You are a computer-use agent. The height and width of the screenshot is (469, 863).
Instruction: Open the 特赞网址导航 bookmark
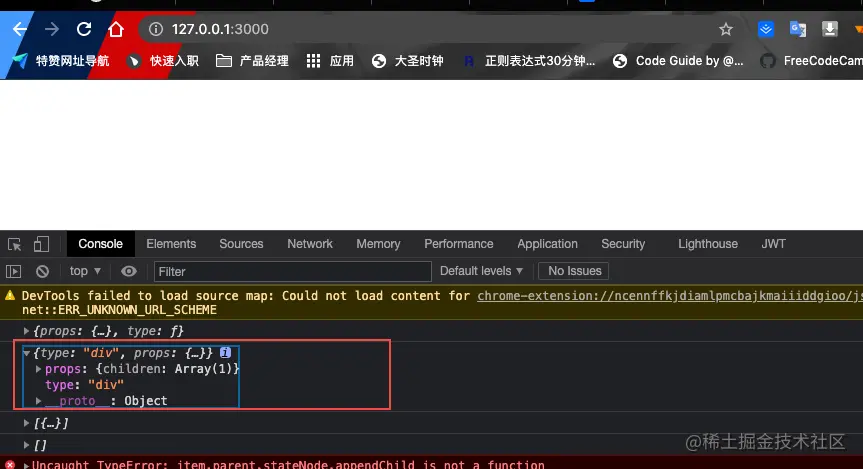61,61
